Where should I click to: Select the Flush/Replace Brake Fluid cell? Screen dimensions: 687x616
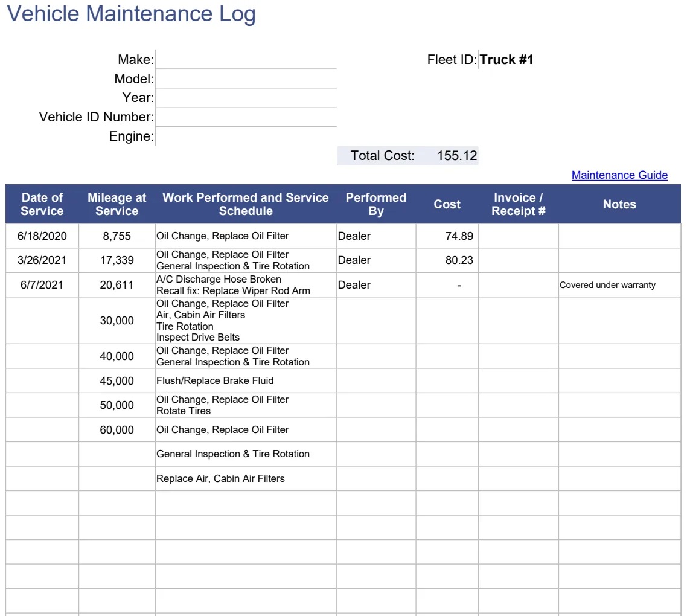(246, 380)
